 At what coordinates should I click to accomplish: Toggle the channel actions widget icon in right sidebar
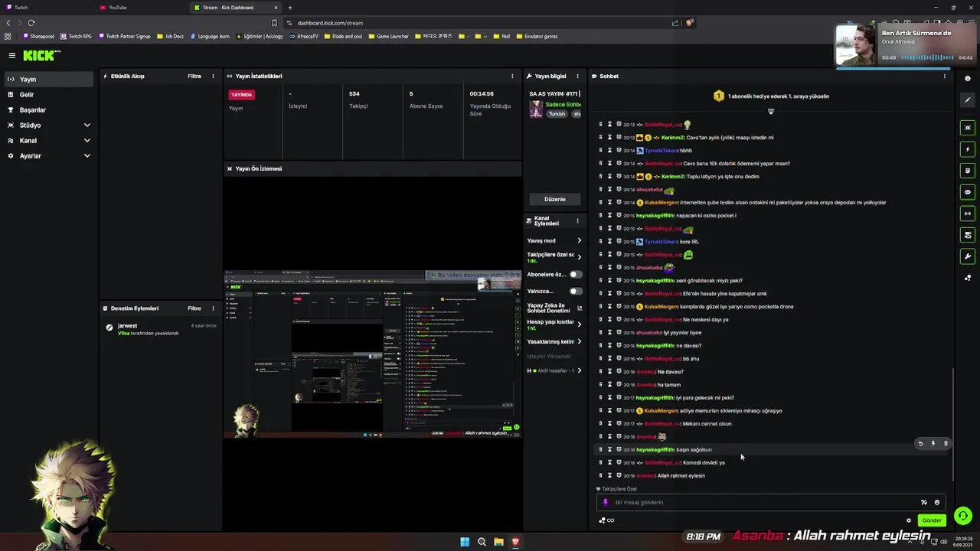(x=968, y=235)
